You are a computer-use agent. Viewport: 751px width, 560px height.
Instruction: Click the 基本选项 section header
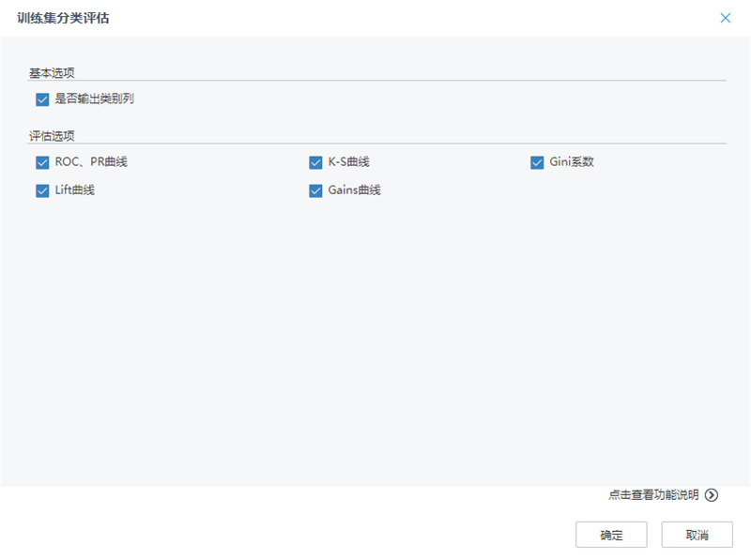pos(52,72)
